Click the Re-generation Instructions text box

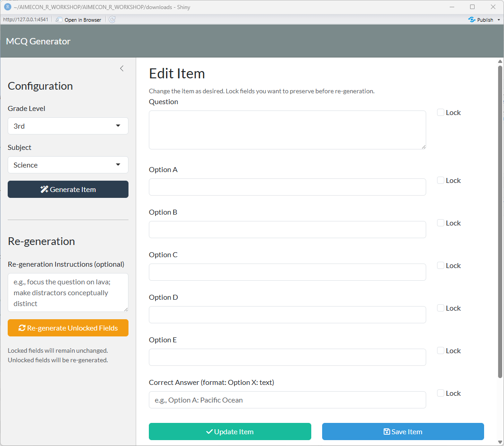68,293
